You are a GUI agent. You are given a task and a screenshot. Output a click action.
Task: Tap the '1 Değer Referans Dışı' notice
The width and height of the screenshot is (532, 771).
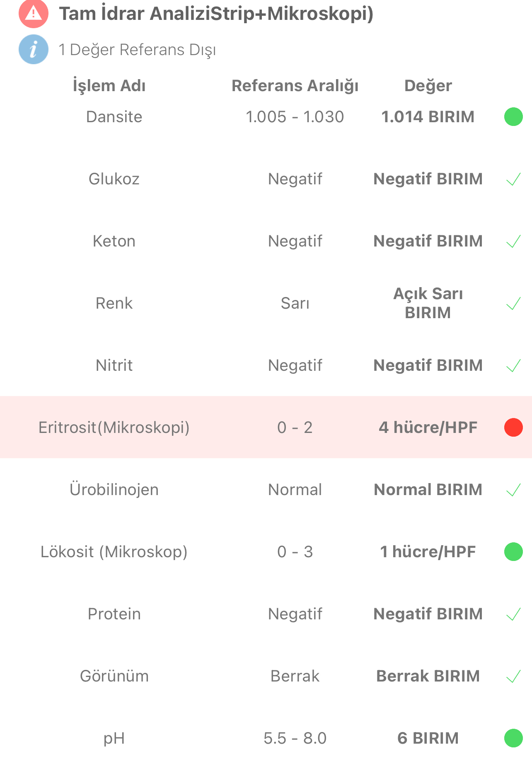tap(137, 50)
